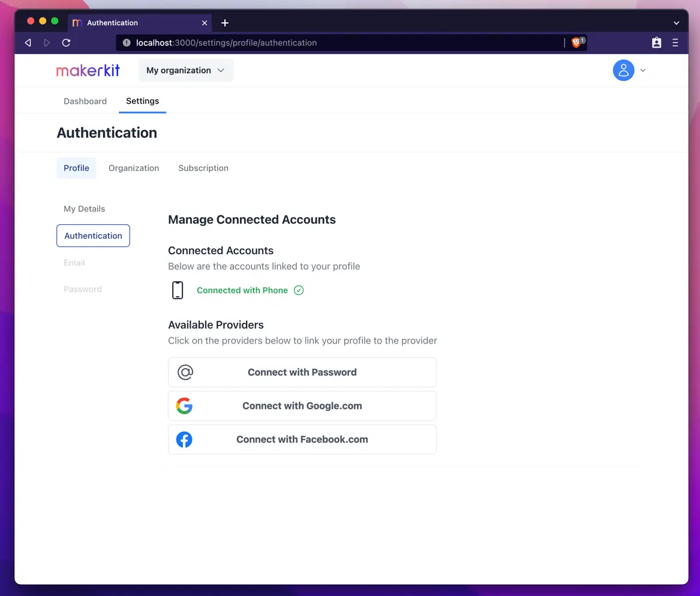Open My Details in the sidebar
The width and height of the screenshot is (700, 596).
(84, 209)
